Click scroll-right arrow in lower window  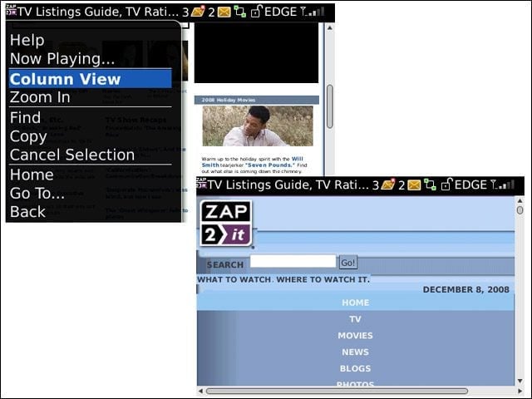click(x=520, y=392)
